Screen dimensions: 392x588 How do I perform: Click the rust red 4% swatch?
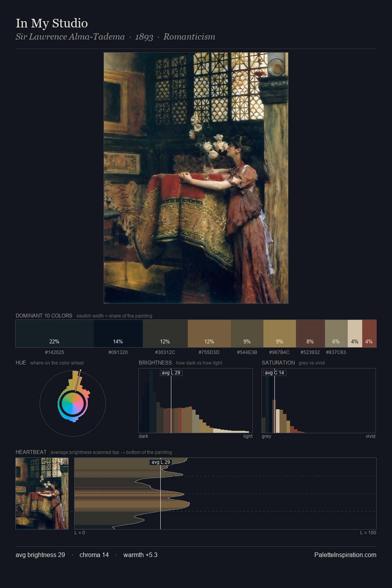(369, 334)
